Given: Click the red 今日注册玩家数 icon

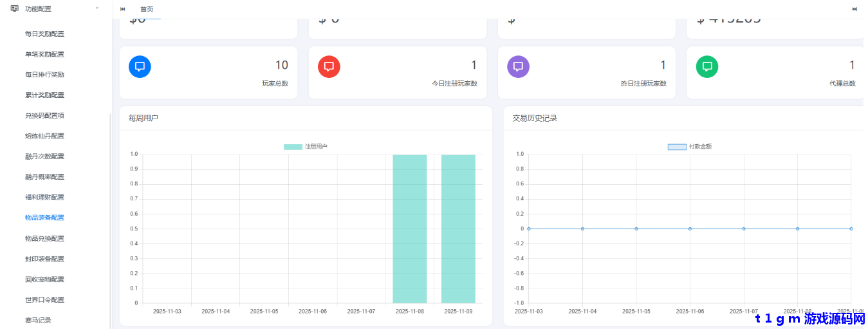Looking at the screenshot, I should (329, 66).
